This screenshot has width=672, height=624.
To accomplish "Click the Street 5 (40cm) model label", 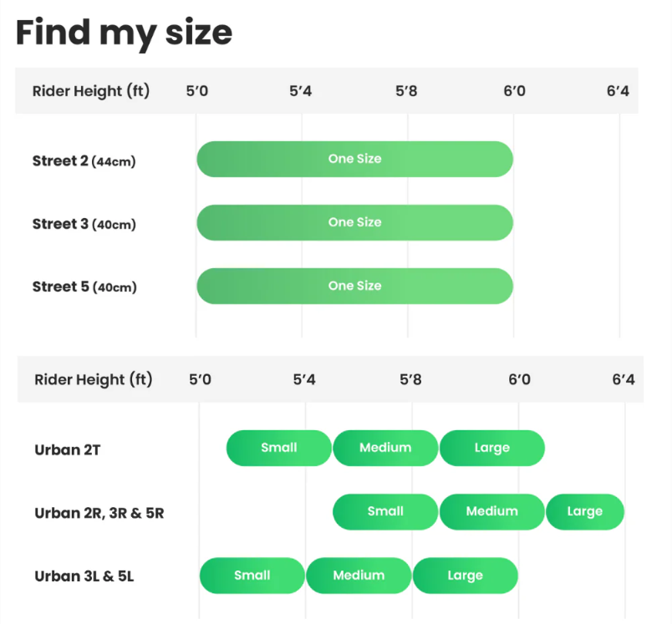I will (84, 287).
